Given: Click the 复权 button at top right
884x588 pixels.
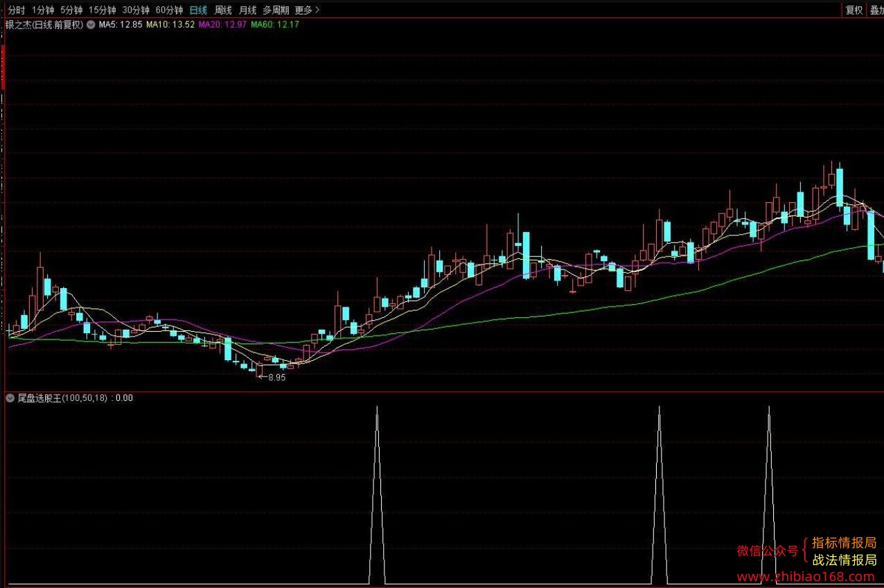Looking at the screenshot, I should pos(854,10).
